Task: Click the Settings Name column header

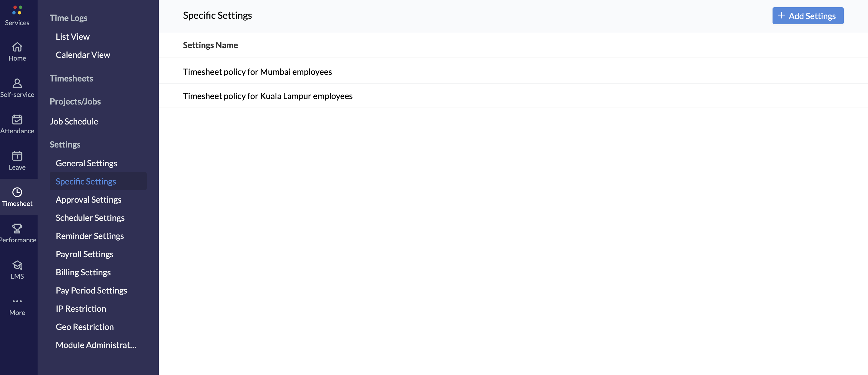Action: 210,45
